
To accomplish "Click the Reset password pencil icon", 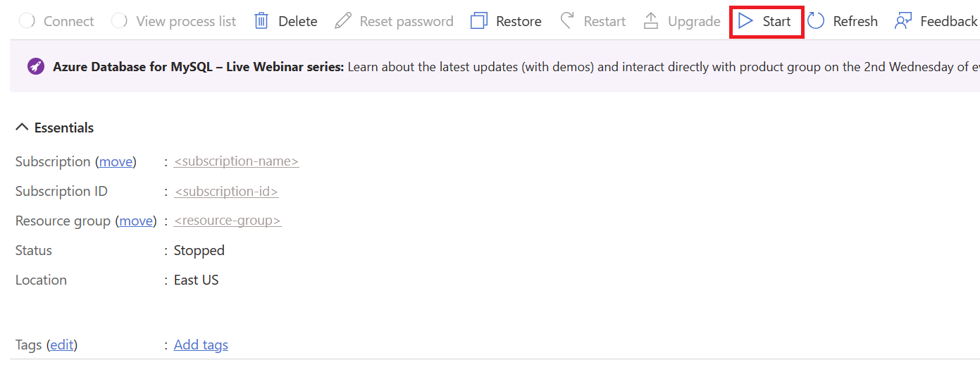I will click(x=343, y=21).
